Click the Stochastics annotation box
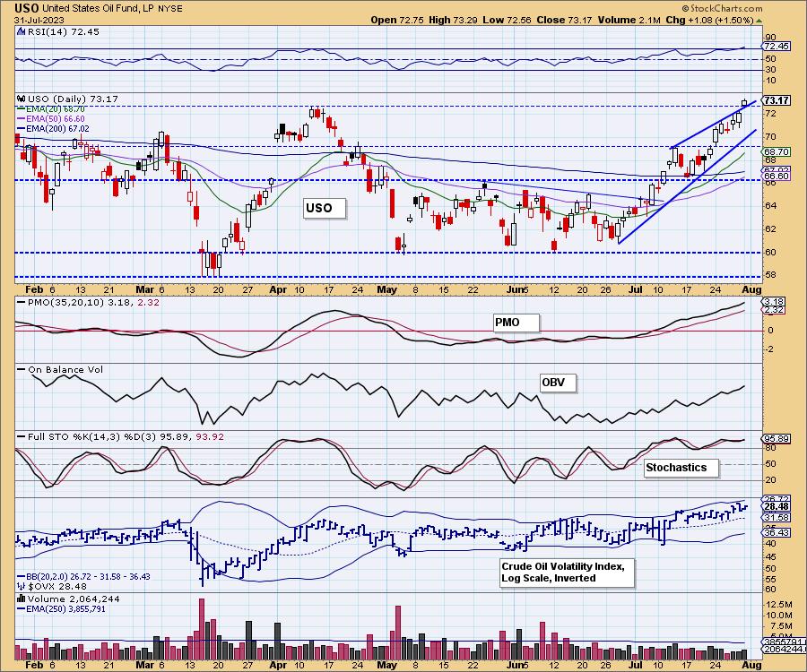The height and width of the screenshot is (672, 807). (x=681, y=468)
